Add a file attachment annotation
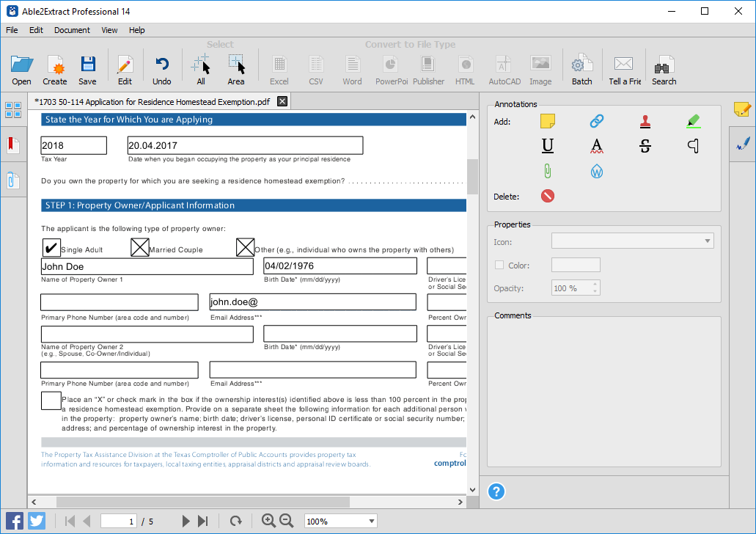Image resolution: width=756 pixels, height=534 pixels. tap(547, 171)
